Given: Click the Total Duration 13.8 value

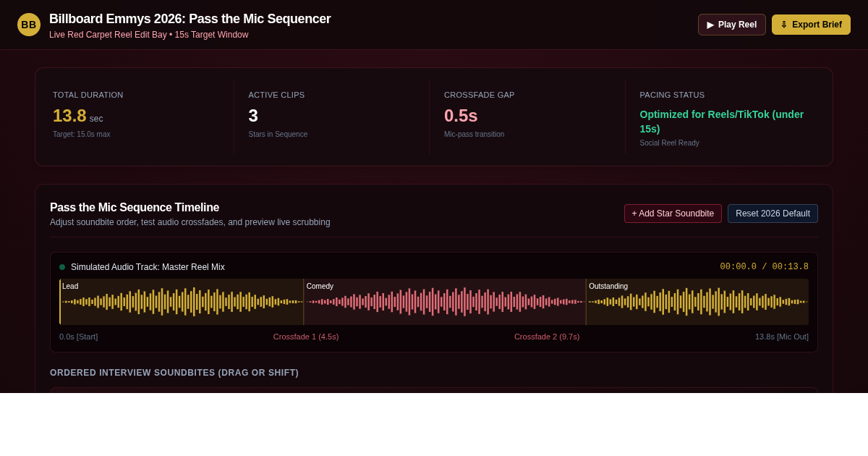Looking at the screenshot, I should point(69,116).
